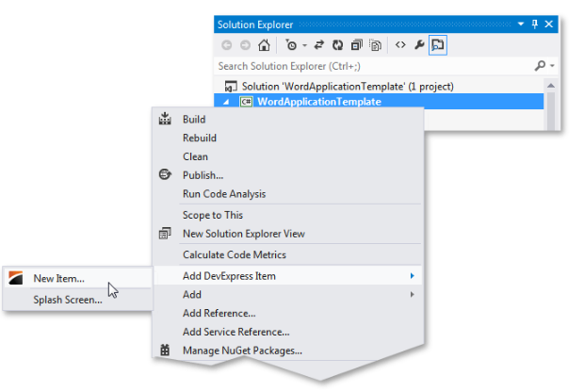Screen dimensions: 584x392
Task: Collapse the WordApplicationTemplate project expander
Action: (x=226, y=102)
